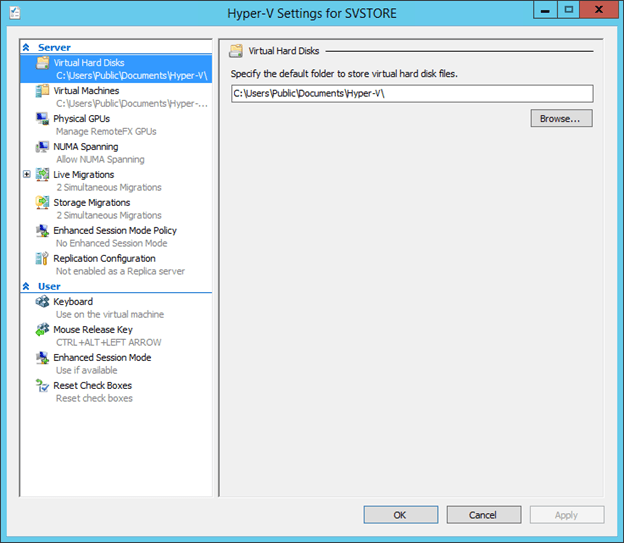Collapse the Server section header
Screen dimensions: 624x543
point(27,48)
